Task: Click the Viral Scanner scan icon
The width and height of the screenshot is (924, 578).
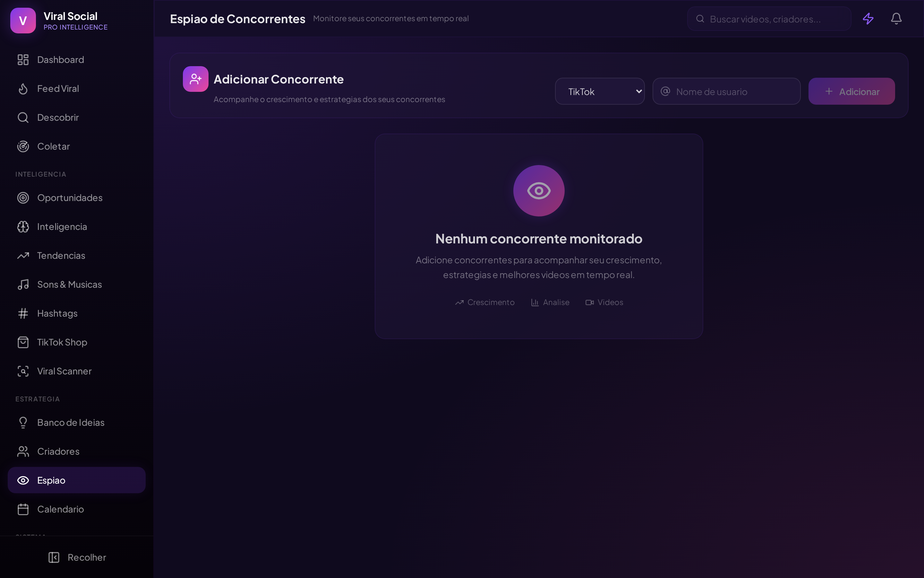Action: pos(23,371)
